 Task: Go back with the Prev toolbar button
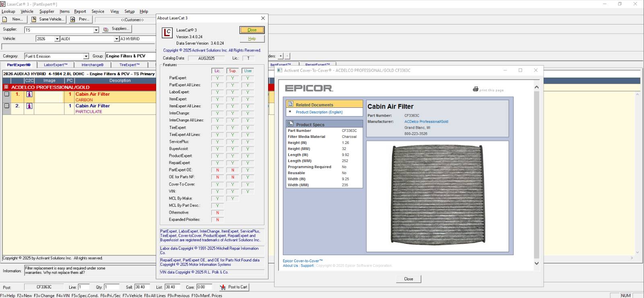(x=80, y=19)
